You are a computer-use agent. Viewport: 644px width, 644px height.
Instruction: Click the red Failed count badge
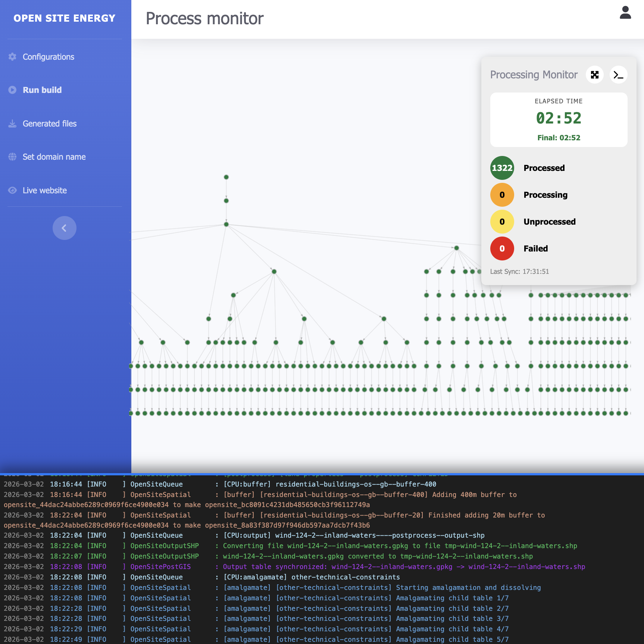coord(502,248)
